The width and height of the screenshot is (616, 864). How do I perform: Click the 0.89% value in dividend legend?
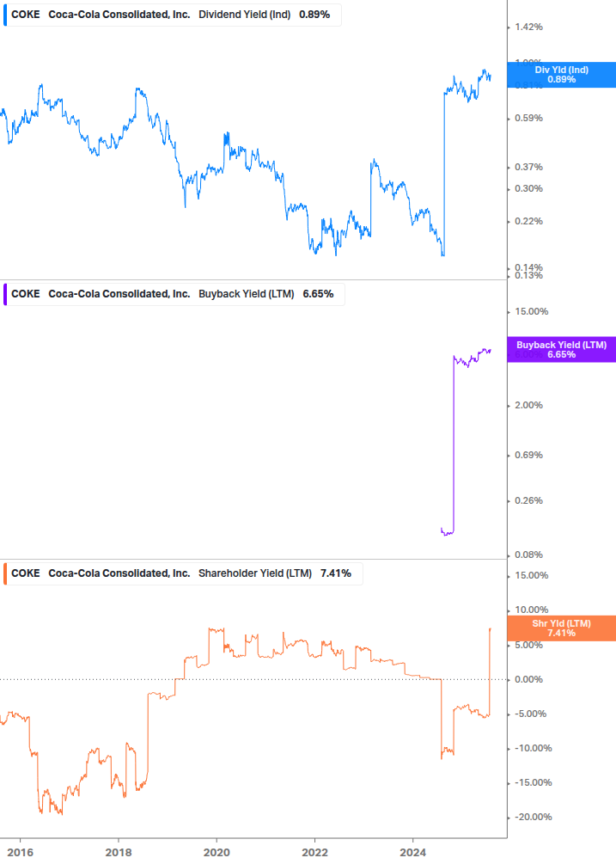click(314, 15)
